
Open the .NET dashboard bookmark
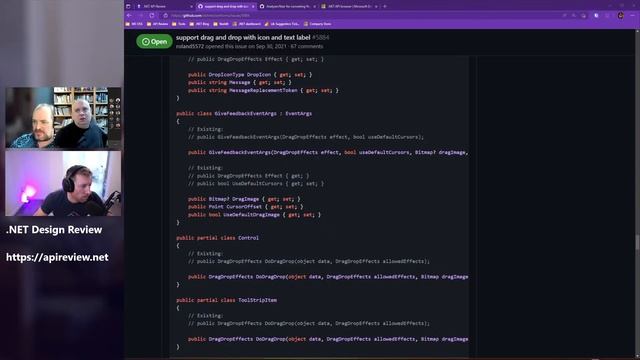click(x=247, y=24)
